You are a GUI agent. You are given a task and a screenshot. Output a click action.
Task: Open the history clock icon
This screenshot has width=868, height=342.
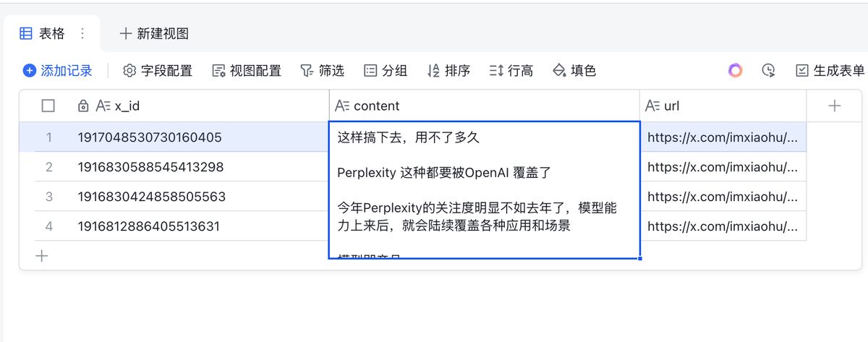pyautogui.click(x=768, y=71)
